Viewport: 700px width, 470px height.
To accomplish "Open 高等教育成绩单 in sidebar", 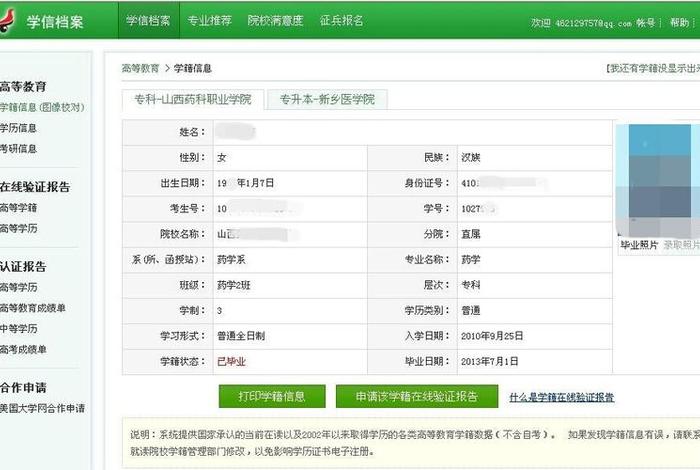I will pyautogui.click(x=33, y=308).
